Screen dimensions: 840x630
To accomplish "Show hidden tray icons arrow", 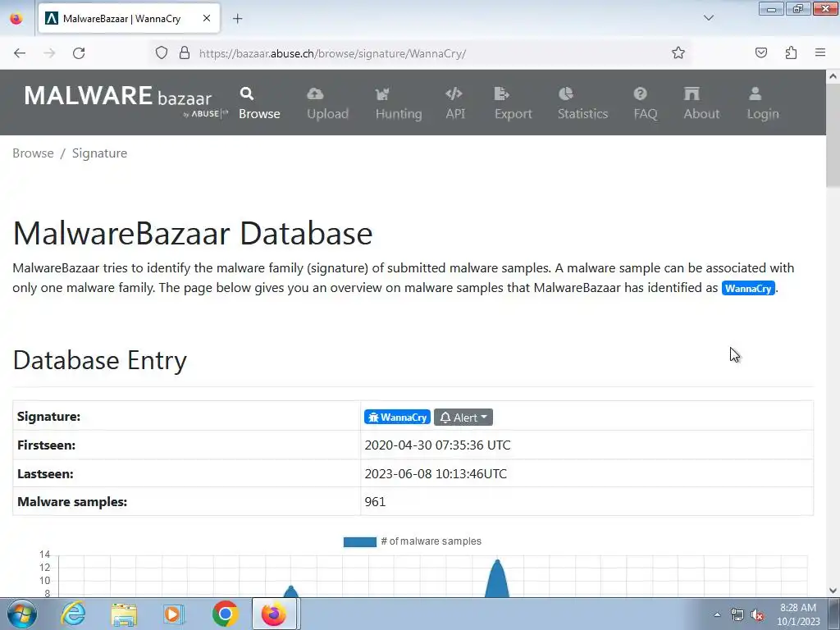I will click(x=717, y=614).
